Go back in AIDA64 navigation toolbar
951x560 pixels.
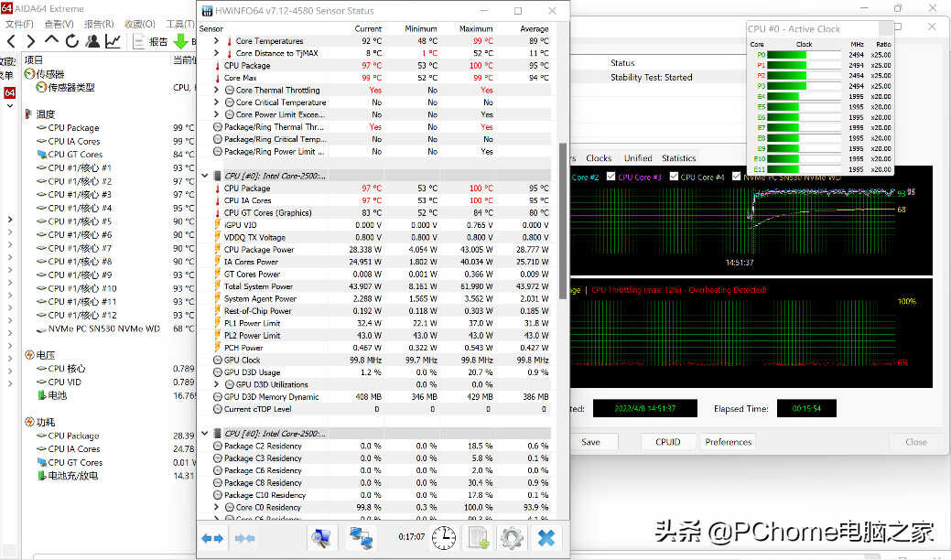pyautogui.click(x=11, y=41)
